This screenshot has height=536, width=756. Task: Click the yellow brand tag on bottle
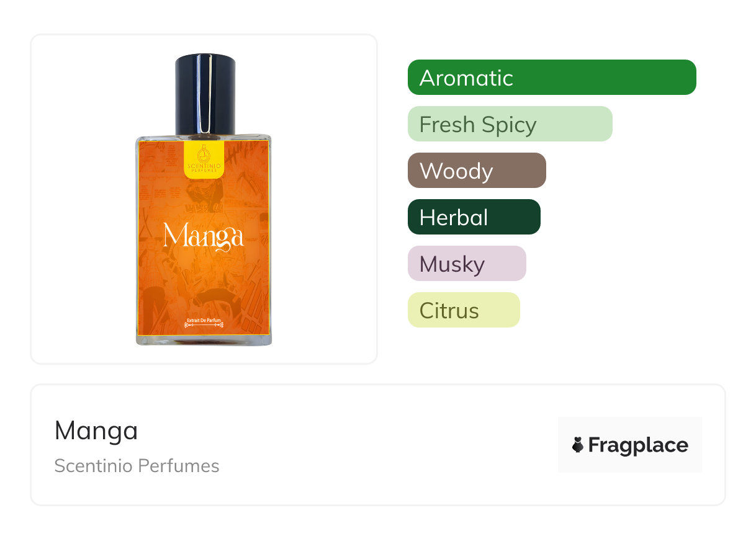pyautogui.click(x=204, y=159)
